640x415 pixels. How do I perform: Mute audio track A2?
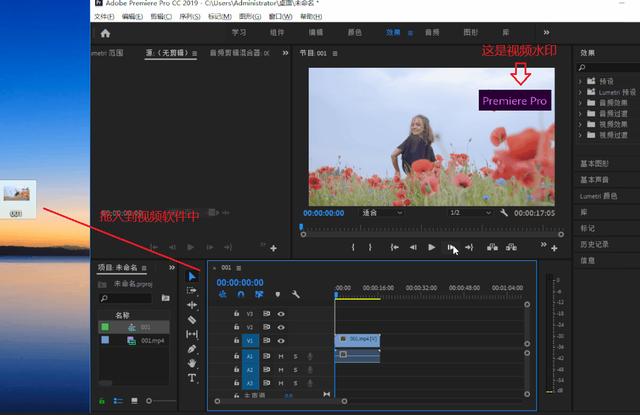(x=281, y=370)
